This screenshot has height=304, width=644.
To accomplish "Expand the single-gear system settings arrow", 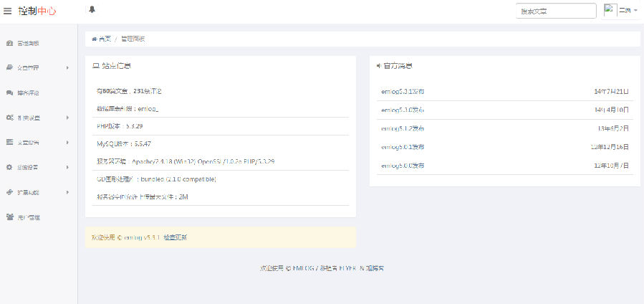I will point(67,167).
